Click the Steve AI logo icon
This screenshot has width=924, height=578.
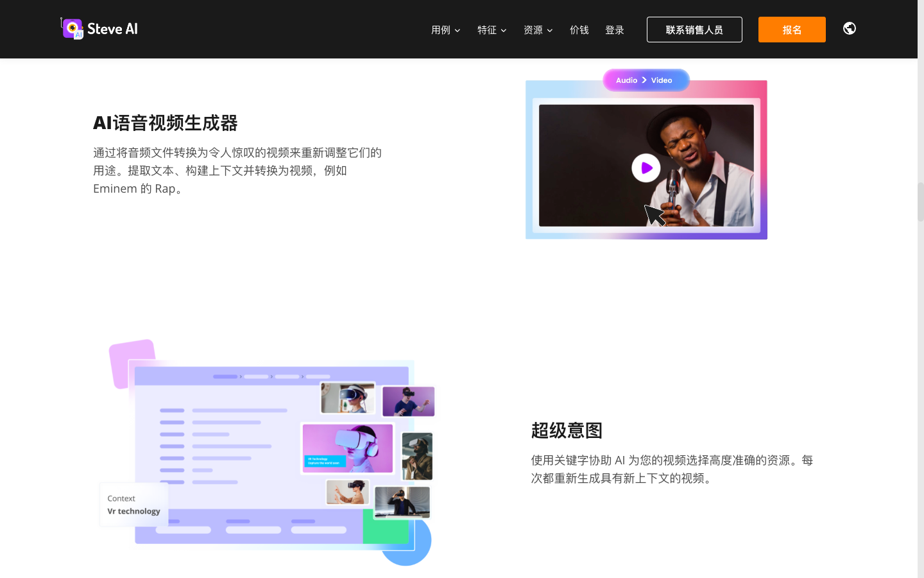tap(72, 28)
